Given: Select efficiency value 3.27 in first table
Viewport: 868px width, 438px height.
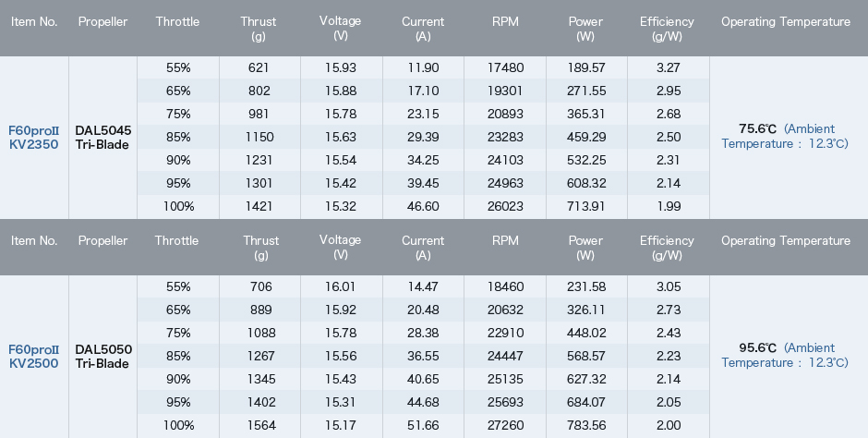Looking at the screenshot, I should [669, 67].
